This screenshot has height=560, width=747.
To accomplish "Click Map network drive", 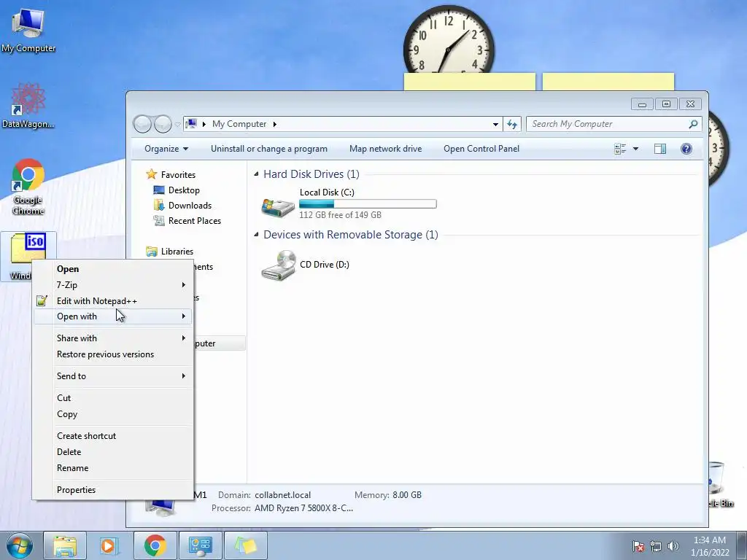I will (x=385, y=149).
